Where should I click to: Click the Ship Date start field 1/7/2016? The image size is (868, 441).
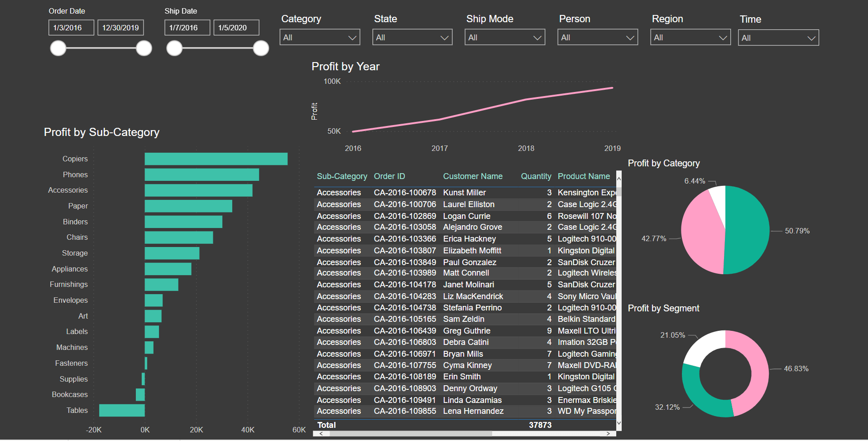(x=187, y=28)
